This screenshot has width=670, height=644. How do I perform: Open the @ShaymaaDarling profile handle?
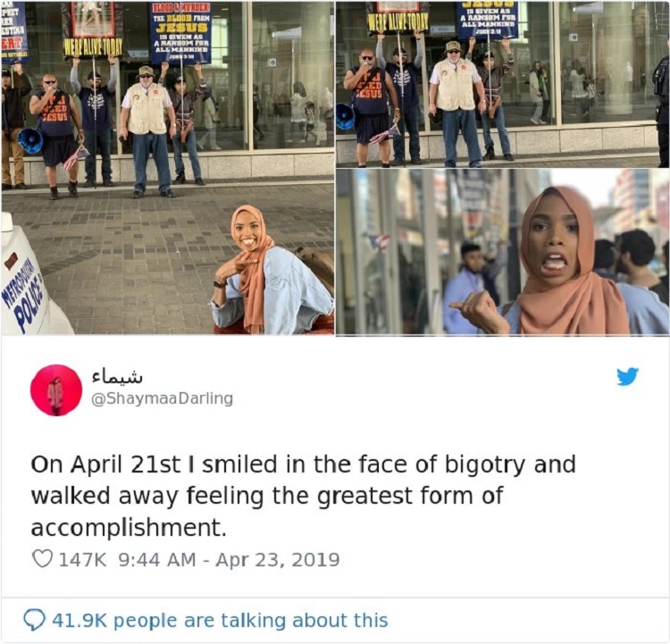click(163, 397)
